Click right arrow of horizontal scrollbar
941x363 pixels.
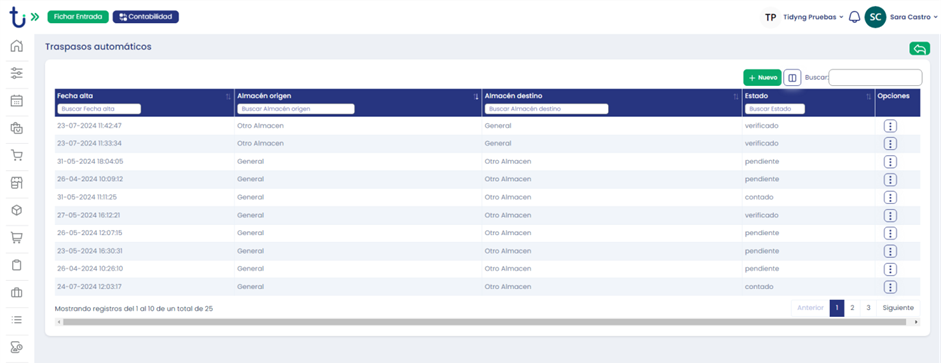(916, 322)
